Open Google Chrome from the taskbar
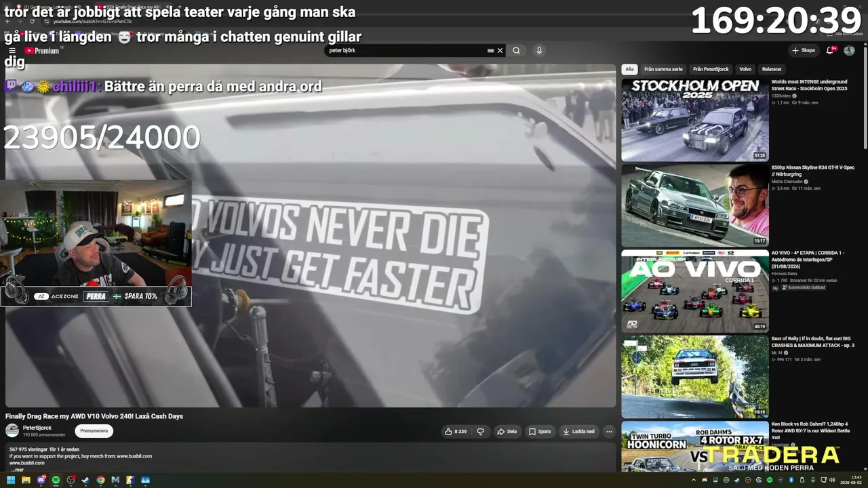 [x=100, y=480]
